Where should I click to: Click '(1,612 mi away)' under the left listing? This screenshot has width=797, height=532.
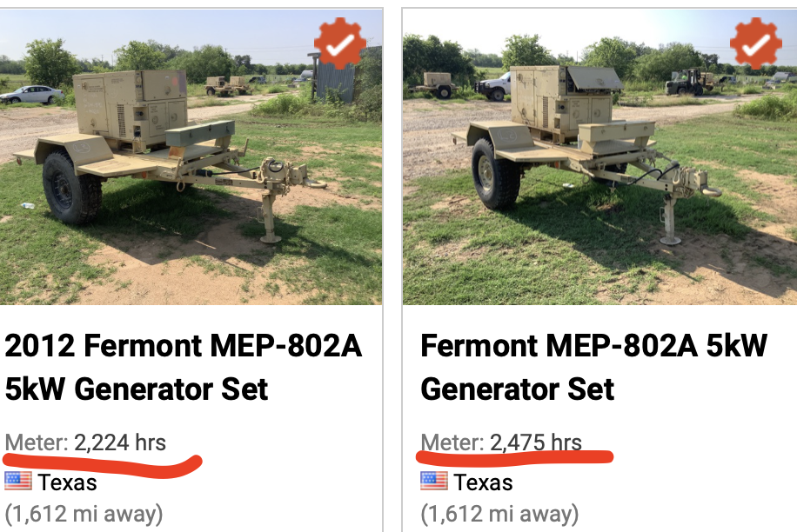point(84,514)
